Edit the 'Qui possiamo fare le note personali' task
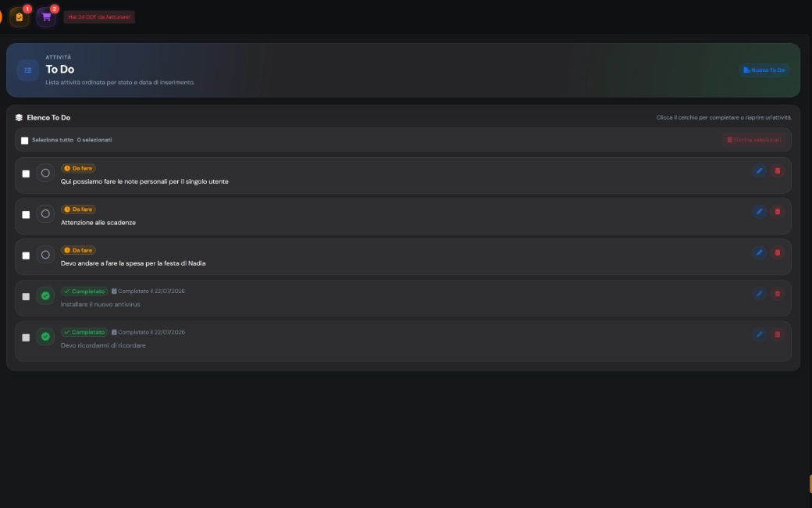Screen dimensions: 812x508 (759, 170)
